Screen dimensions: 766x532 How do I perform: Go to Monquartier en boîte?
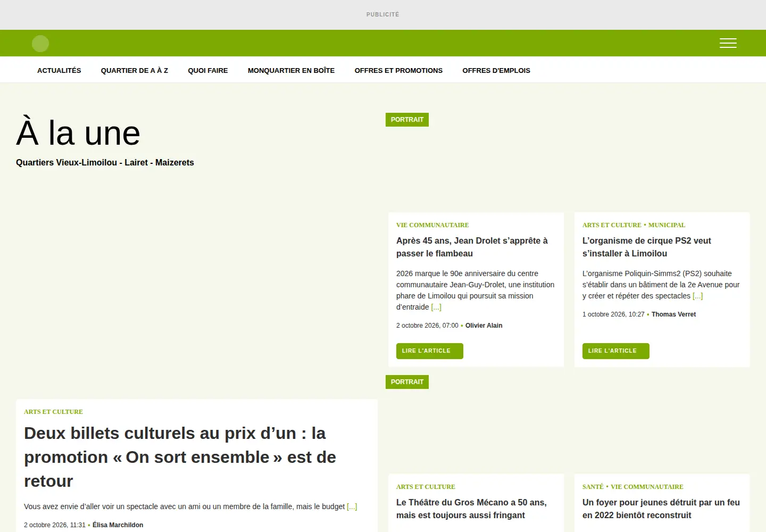point(291,70)
